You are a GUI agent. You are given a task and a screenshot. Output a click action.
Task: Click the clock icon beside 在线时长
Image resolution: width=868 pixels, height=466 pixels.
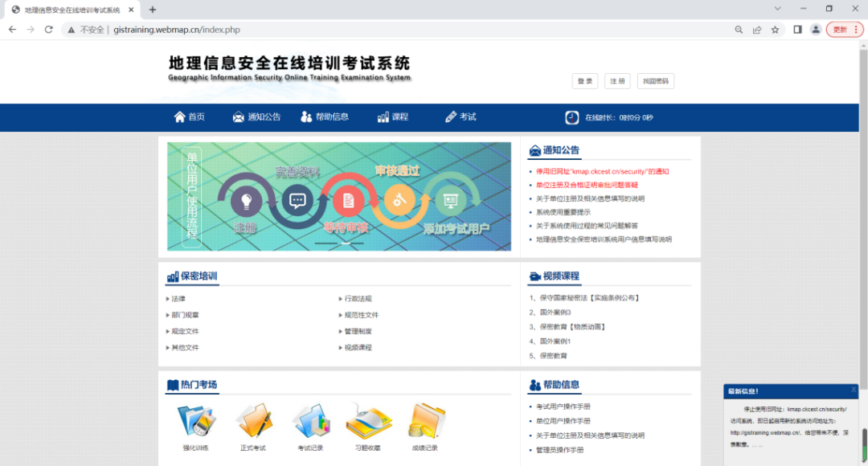pos(571,117)
